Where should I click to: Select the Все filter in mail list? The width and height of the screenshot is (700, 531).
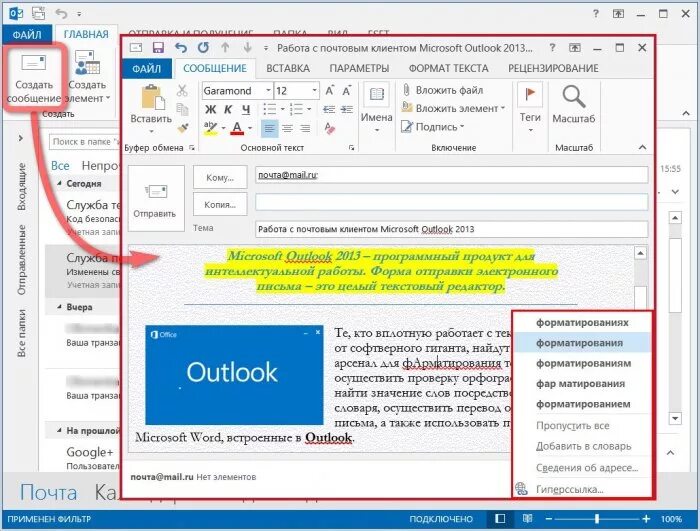click(x=60, y=166)
